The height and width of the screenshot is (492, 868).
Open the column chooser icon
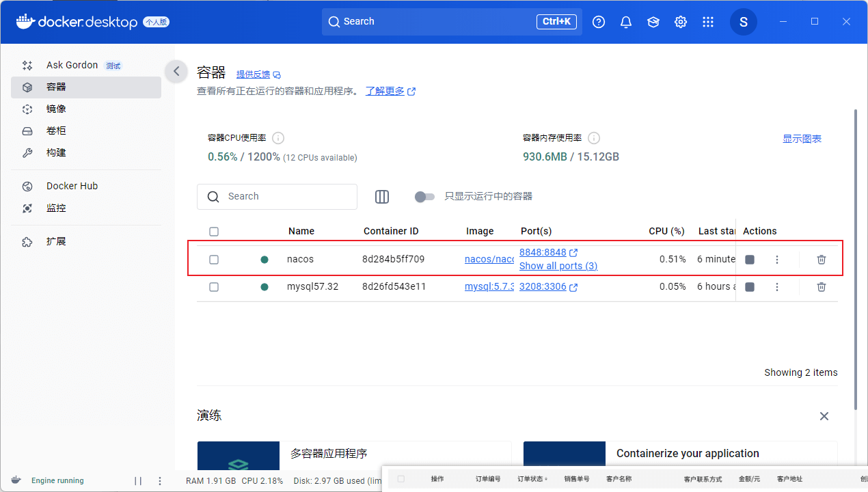click(382, 197)
